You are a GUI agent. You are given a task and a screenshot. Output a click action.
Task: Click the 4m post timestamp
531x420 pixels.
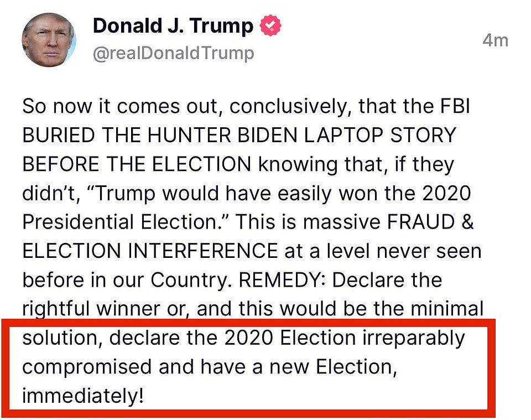(x=496, y=40)
